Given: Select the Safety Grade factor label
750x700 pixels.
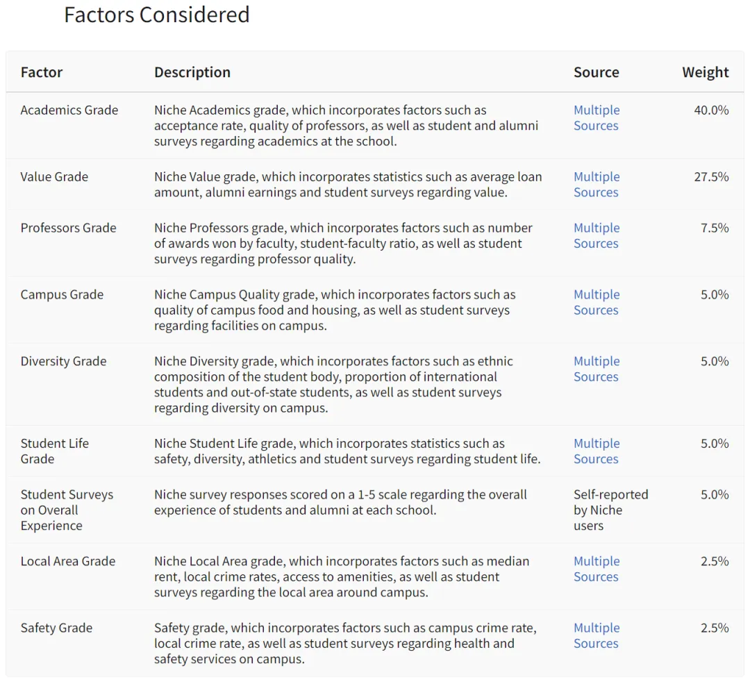Looking at the screenshot, I should click(x=56, y=628).
